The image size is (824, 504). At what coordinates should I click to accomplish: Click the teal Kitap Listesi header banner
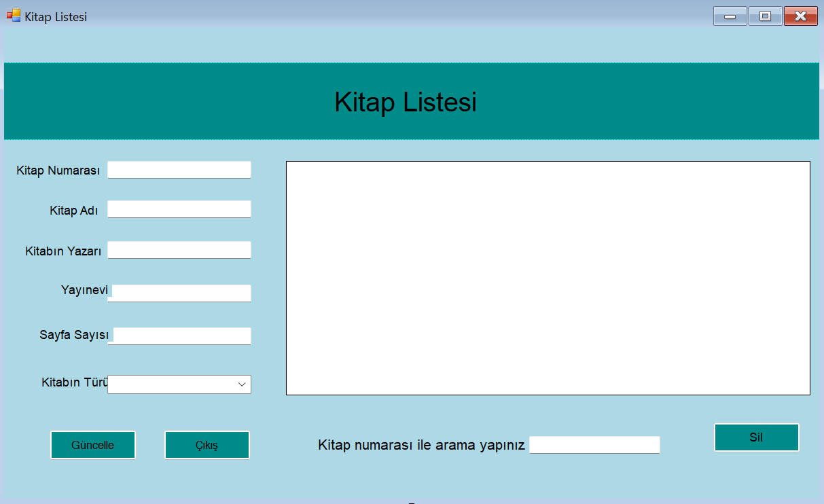point(204,102)
